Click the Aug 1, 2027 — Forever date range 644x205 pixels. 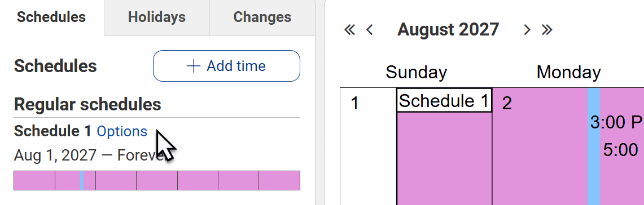click(x=89, y=156)
